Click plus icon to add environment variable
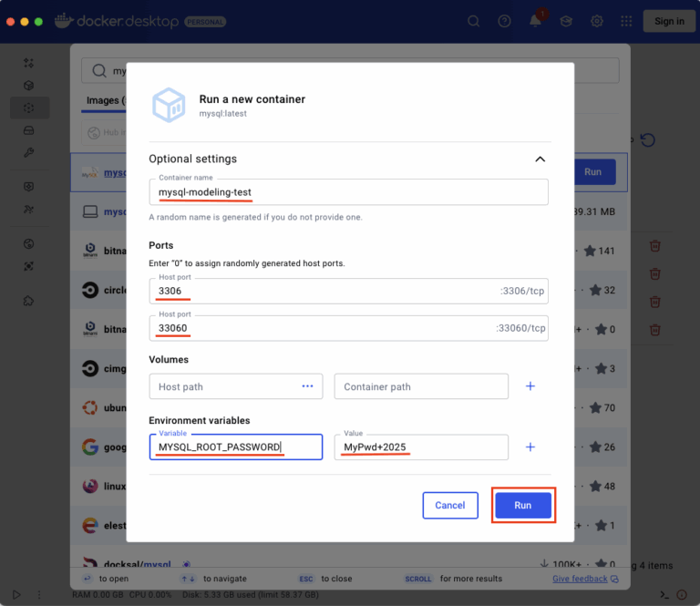This screenshot has width=700, height=606. pos(530,447)
